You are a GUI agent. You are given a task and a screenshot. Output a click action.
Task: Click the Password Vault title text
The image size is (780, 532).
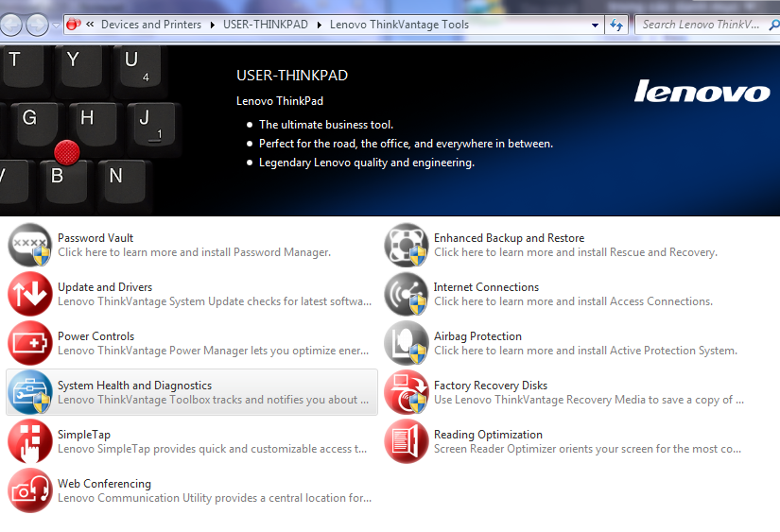(95, 238)
